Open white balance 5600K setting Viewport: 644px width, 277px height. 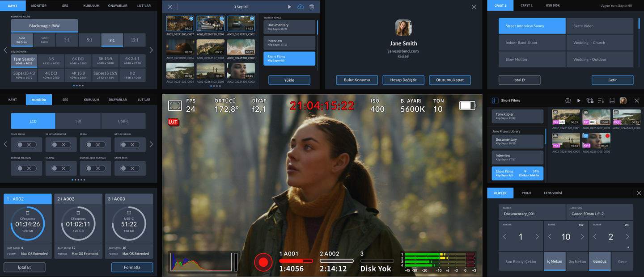tap(412, 106)
